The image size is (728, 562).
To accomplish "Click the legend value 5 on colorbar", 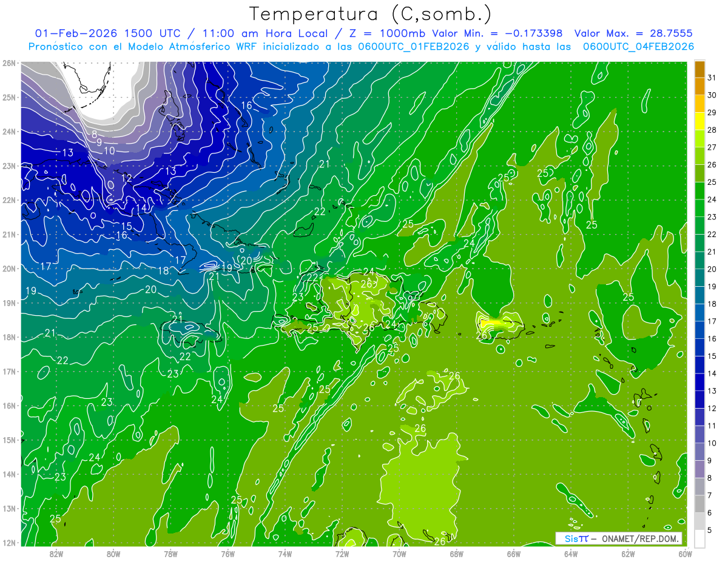I will pos(710,530).
